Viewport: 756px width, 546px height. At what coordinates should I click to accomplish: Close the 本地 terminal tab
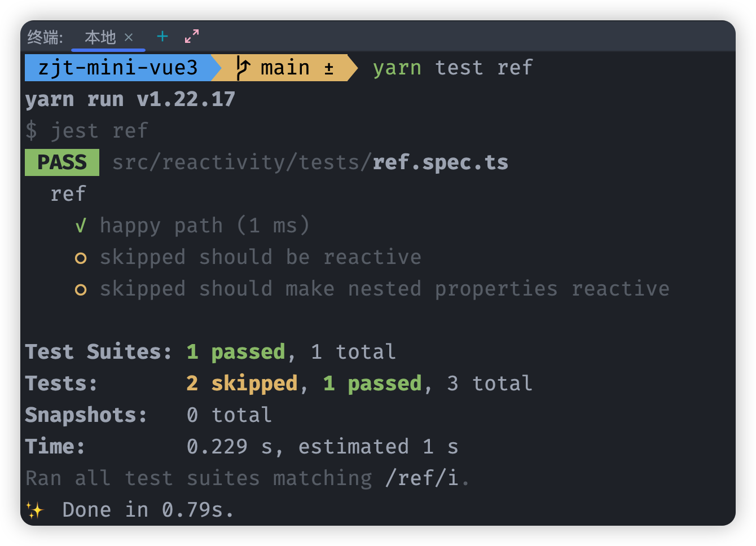click(x=129, y=37)
